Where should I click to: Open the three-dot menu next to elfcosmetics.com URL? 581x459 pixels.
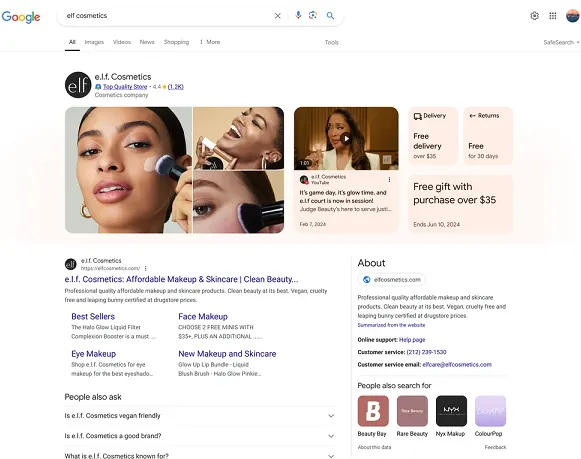[x=146, y=268]
